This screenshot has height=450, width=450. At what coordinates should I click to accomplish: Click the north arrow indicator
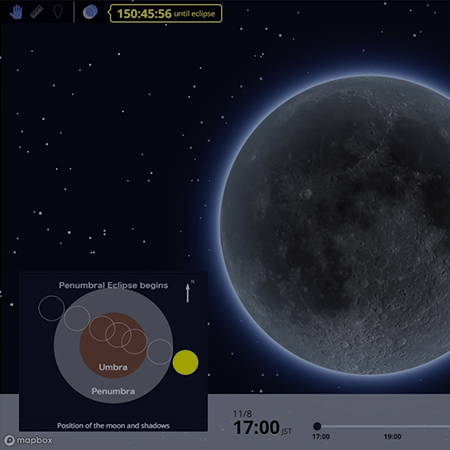tap(188, 293)
